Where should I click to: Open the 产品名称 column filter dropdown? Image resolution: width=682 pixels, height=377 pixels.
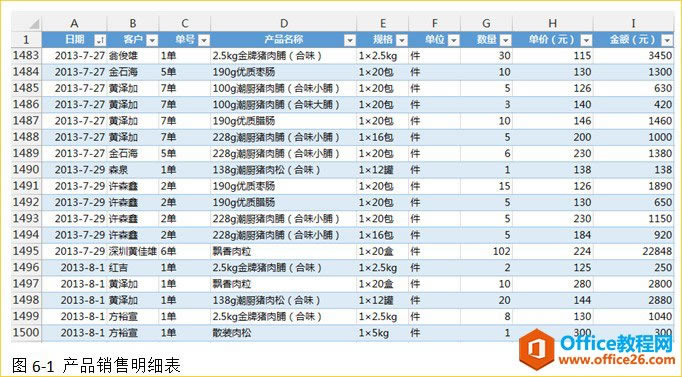click(x=350, y=40)
